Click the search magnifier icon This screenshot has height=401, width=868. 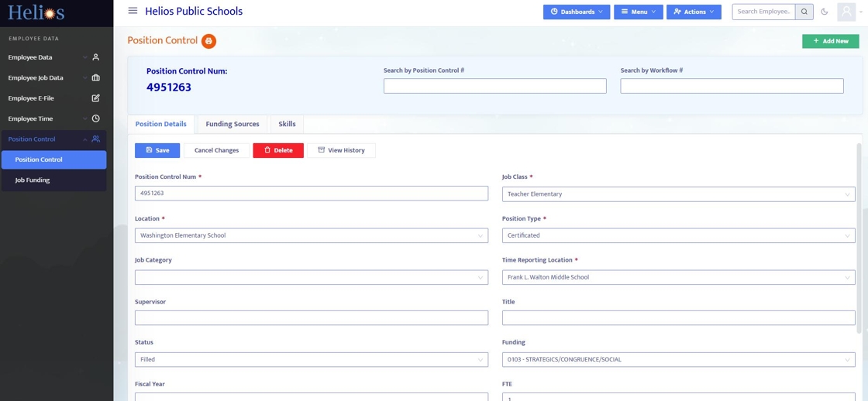pyautogui.click(x=804, y=12)
